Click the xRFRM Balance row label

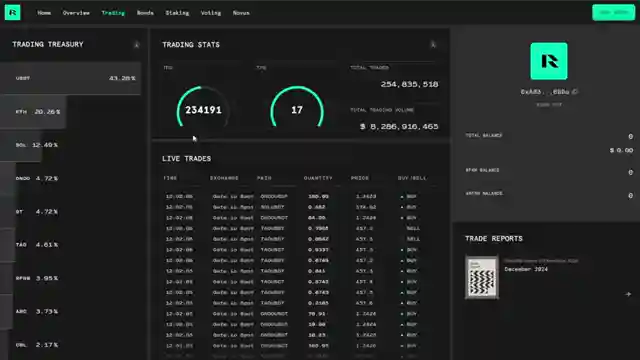[484, 193]
